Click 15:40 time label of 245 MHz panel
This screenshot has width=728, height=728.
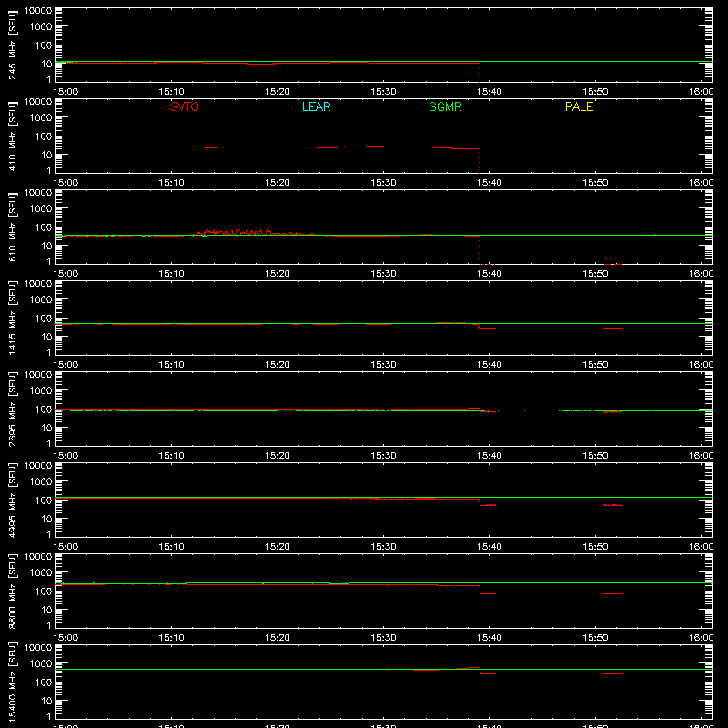pyautogui.click(x=490, y=92)
